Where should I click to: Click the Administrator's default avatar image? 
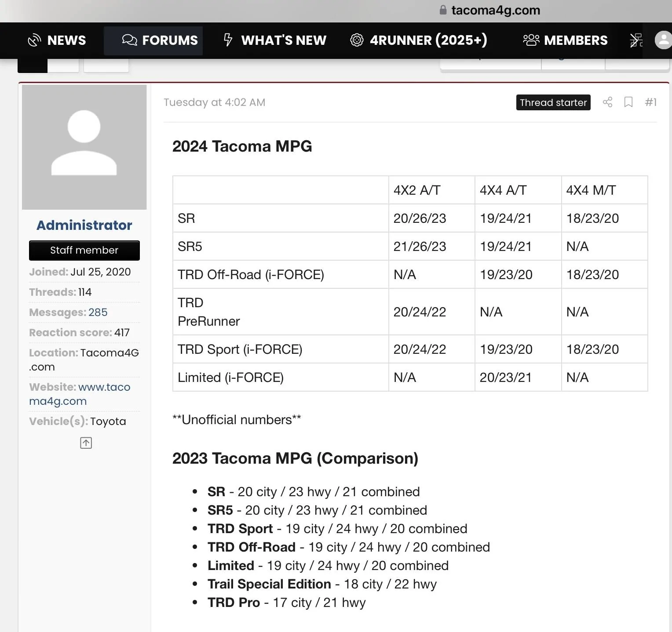point(84,147)
